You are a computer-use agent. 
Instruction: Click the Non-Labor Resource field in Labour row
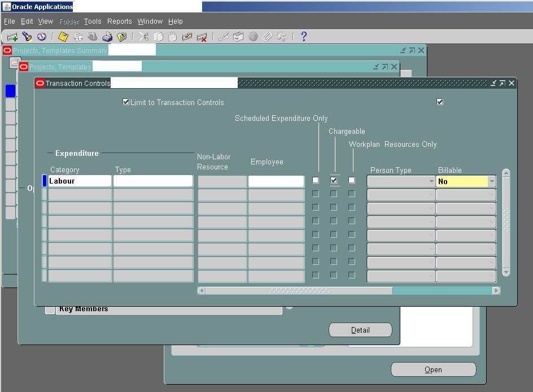222,181
